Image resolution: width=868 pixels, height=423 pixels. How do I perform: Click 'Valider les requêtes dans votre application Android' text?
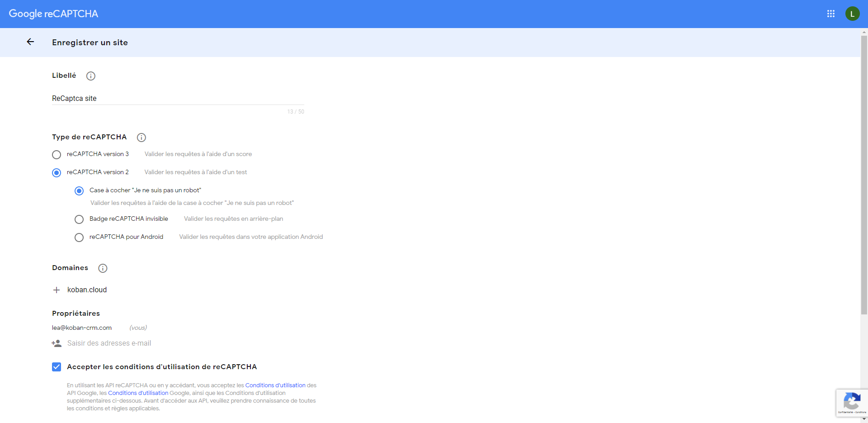pos(251,237)
